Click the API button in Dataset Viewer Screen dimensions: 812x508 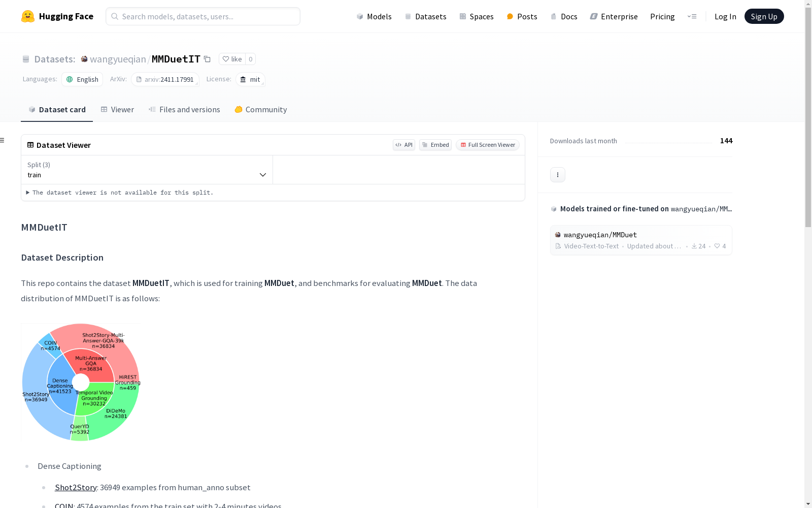[404, 145]
